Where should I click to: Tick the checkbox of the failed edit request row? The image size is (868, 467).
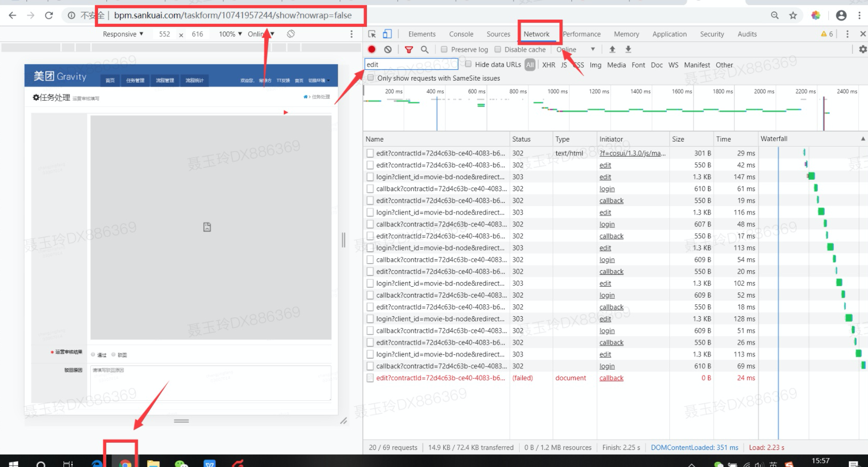370,378
